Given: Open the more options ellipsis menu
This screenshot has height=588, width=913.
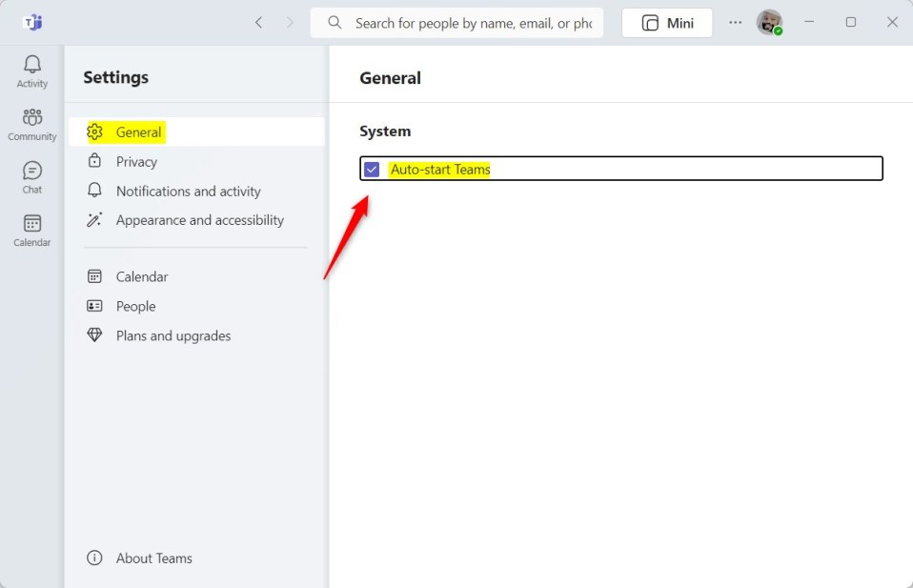Looking at the screenshot, I should pos(736,23).
